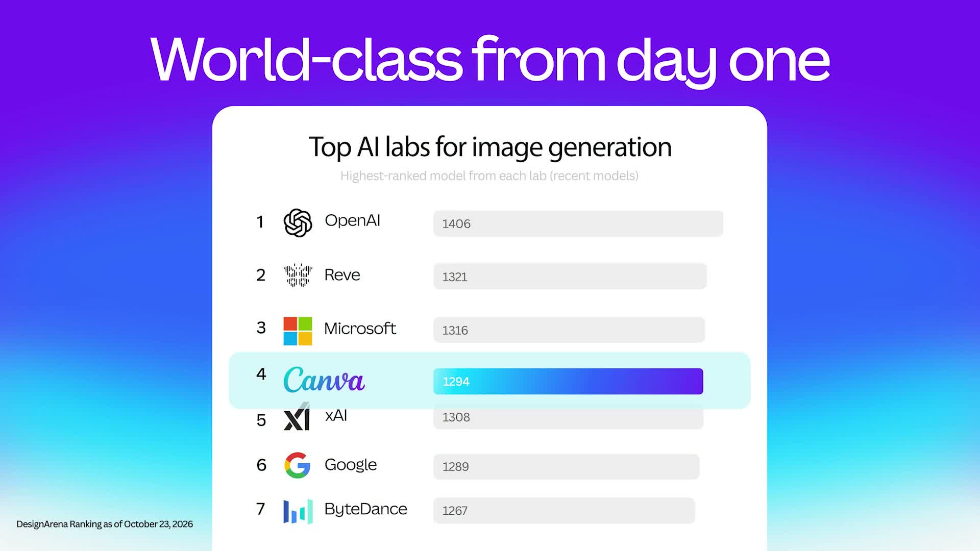Click the 1406 score bar for OpenAI
Image resolution: width=980 pixels, height=551 pixels.
578,223
